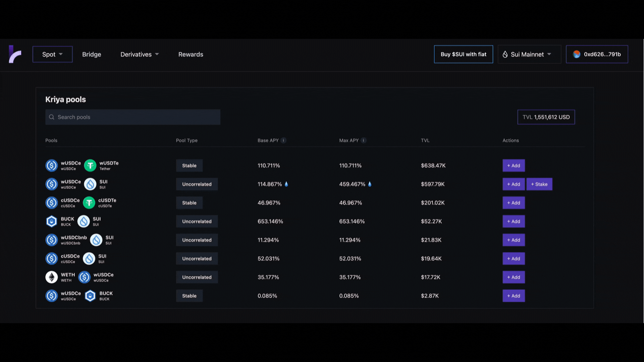The width and height of the screenshot is (644, 362).
Task: Click the 0.085% Max APY value
Action: pyautogui.click(x=349, y=296)
